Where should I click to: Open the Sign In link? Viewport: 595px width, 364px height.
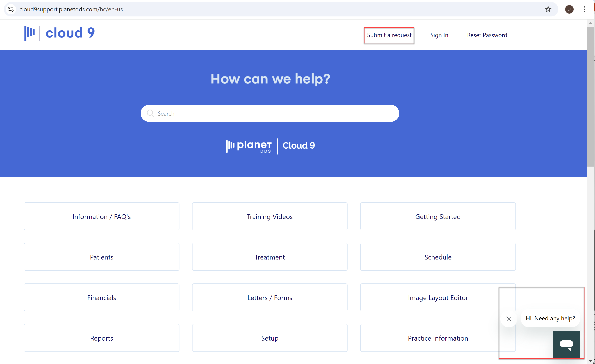[439, 35]
